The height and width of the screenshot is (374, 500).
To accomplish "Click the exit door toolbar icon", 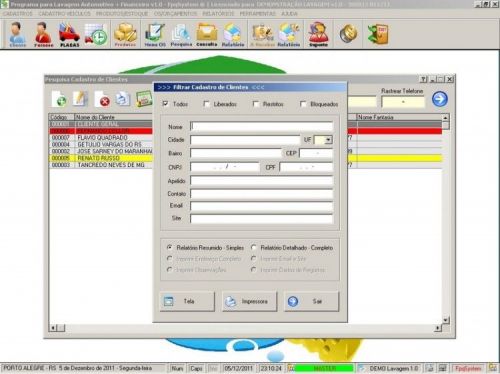I will coord(378,34).
